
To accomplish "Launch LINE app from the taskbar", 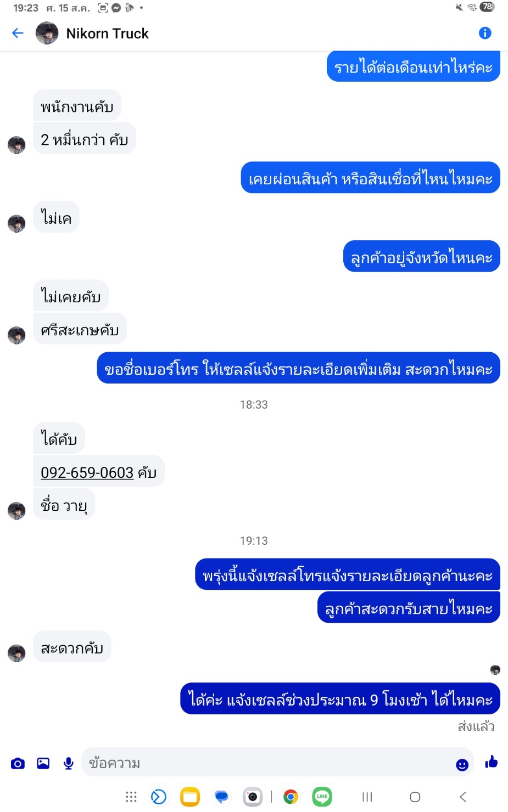I will pos(322,797).
